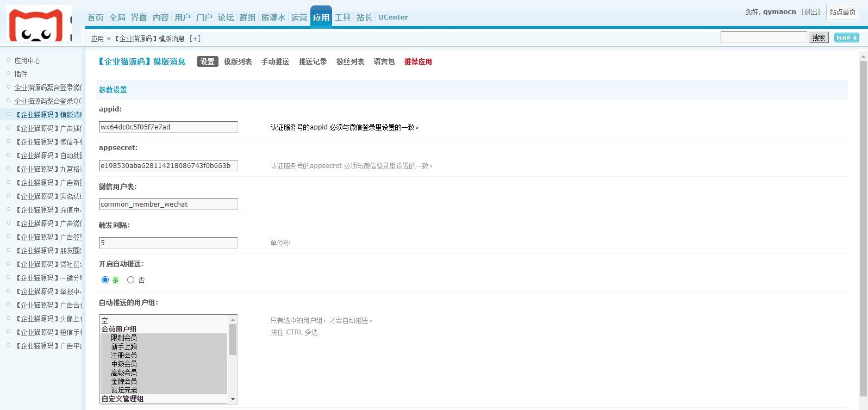
Task: Open 企业猫源码聚合登录微 sidebar item
Action: pyautogui.click(x=48, y=88)
